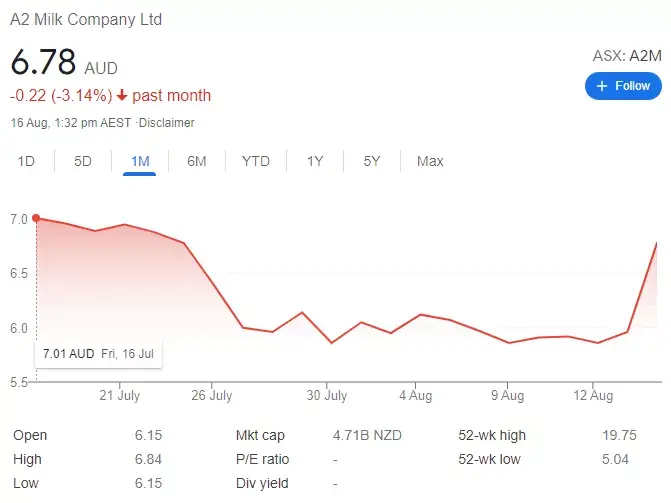Click the 21 July axis label
The image size is (671, 503).
[119, 396]
